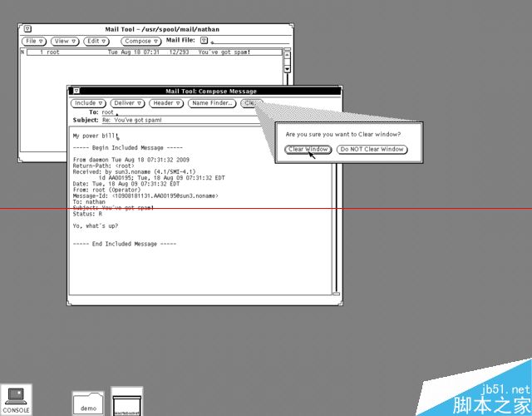Select the message from root in the list
The height and width of the screenshot is (416, 532).
pyautogui.click(x=155, y=52)
